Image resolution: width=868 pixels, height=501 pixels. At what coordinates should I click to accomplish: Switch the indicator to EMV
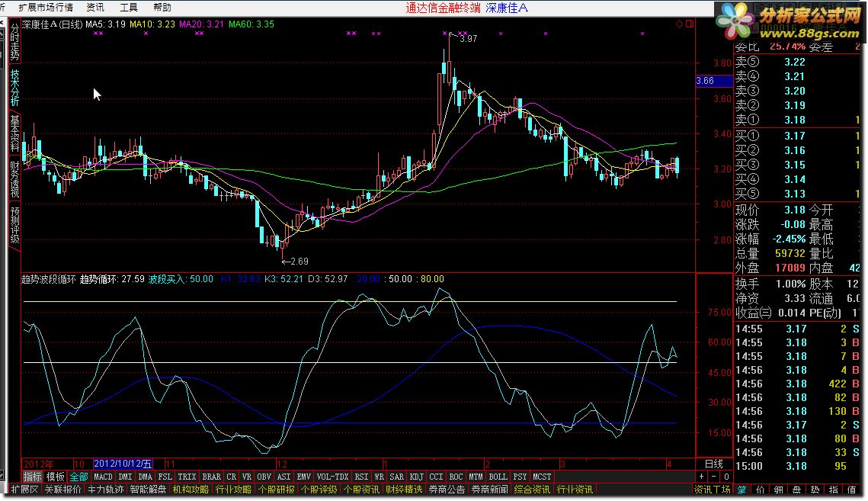tap(304, 477)
